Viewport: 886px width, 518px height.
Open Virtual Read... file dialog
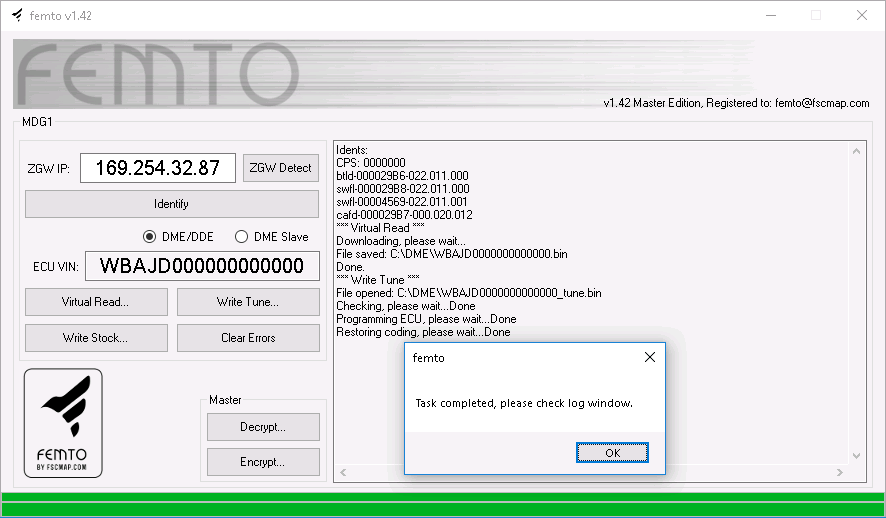95,302
